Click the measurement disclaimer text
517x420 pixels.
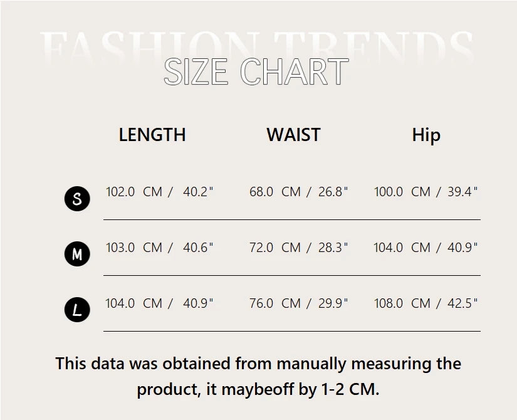[258, 376]
